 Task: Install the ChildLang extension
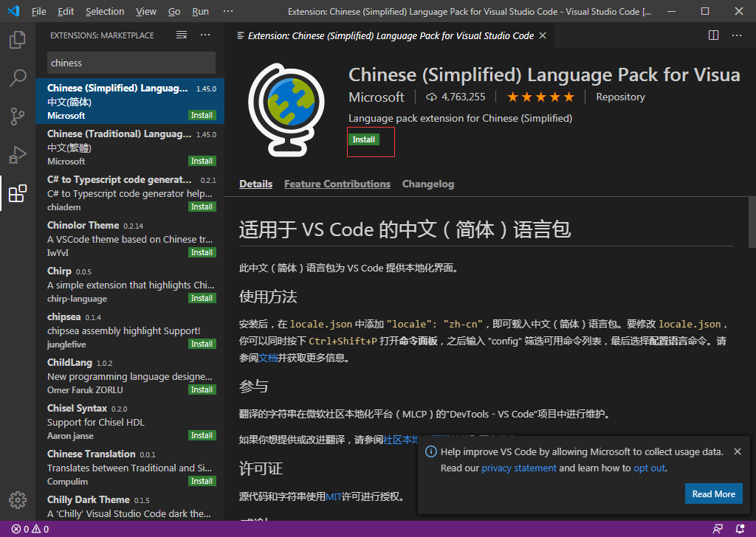pyautogui.click(x=202, y=390)
